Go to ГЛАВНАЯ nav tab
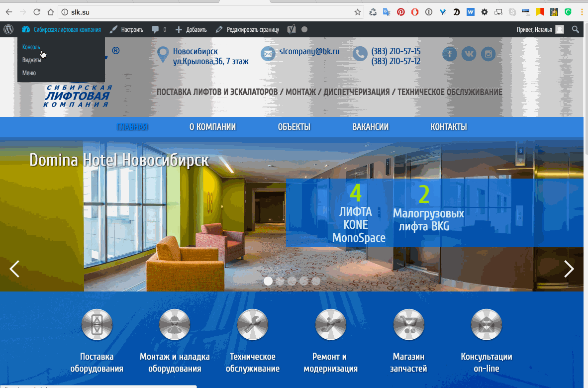 pyautogui.click(x=132, y=127)
